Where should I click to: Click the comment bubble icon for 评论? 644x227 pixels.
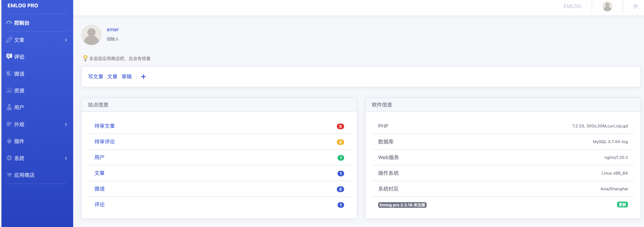point(9,56)
